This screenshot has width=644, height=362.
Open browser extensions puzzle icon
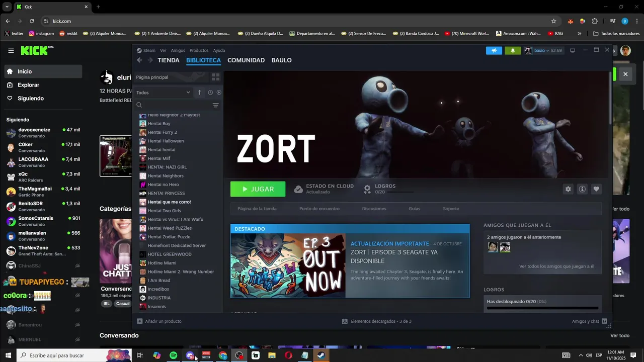point(595,21)
